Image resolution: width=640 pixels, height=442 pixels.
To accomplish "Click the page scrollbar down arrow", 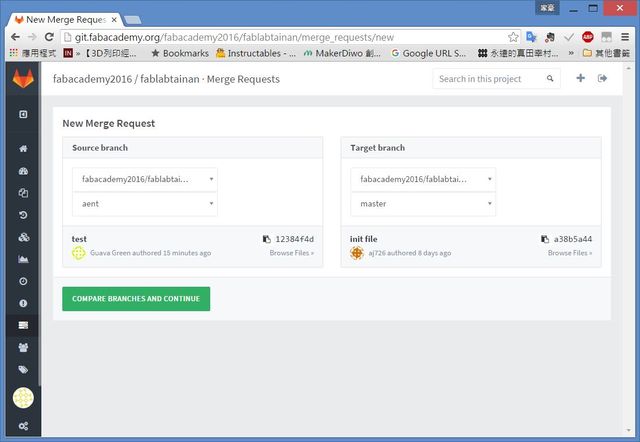I will pyautogui.click(x=629, y=431).
